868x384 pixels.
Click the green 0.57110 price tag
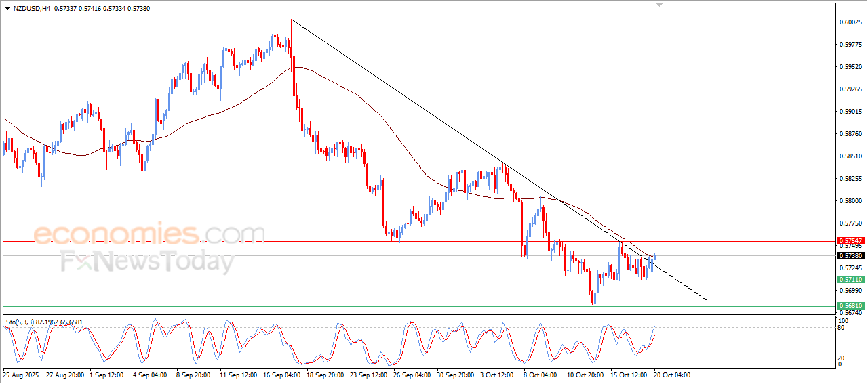click(x=850, y=280)
